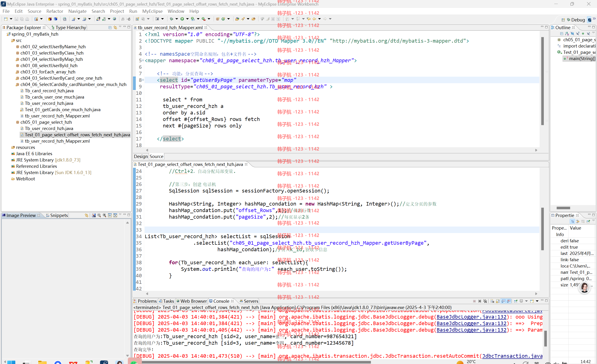
Task: Switch to the Design tab of XML editor
Action: pyautogui.click(x=141, y=157)
